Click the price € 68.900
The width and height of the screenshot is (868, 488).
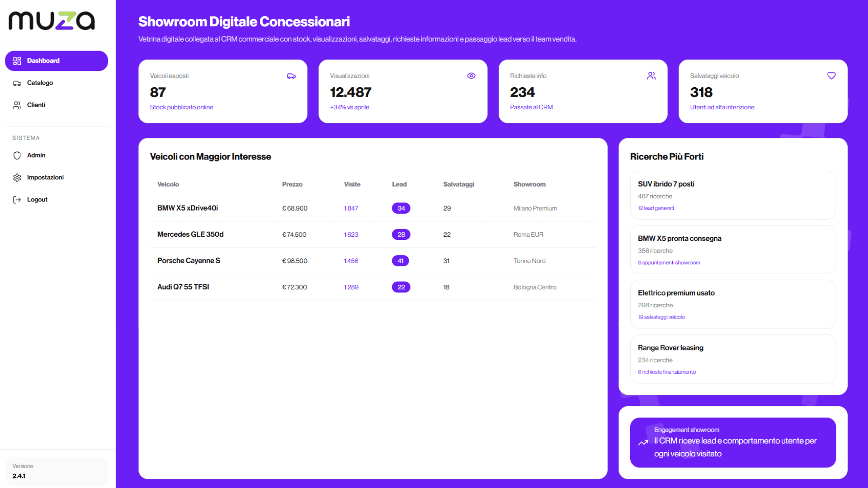pyautogui.click(x=295, y=209)
